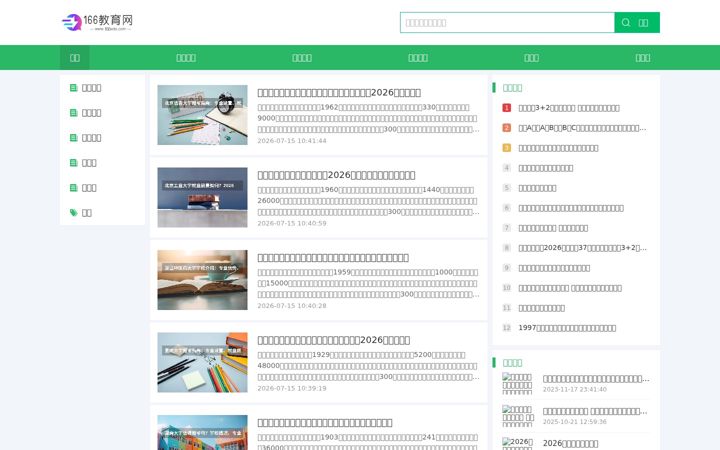Open thumbnail with stacked books on blue wall
Image resolution: width=720 pixels, height=450 pixels.
[x=202, y=197]
